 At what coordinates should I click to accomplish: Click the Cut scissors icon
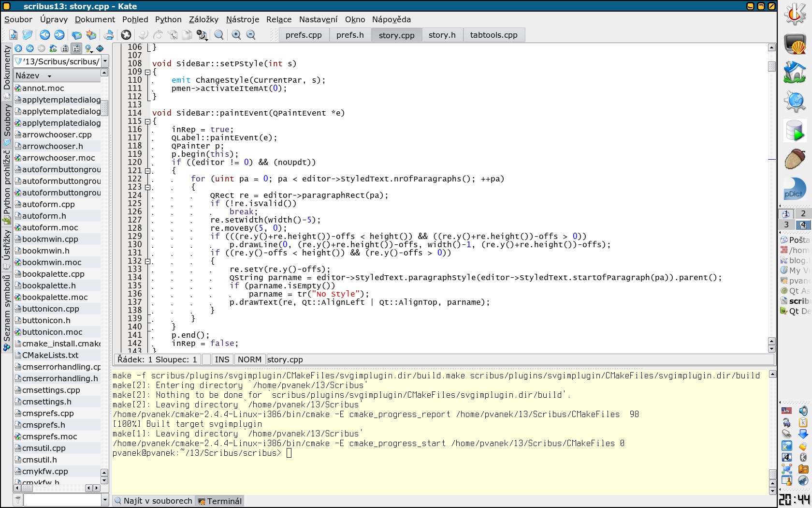click(173, 35)
